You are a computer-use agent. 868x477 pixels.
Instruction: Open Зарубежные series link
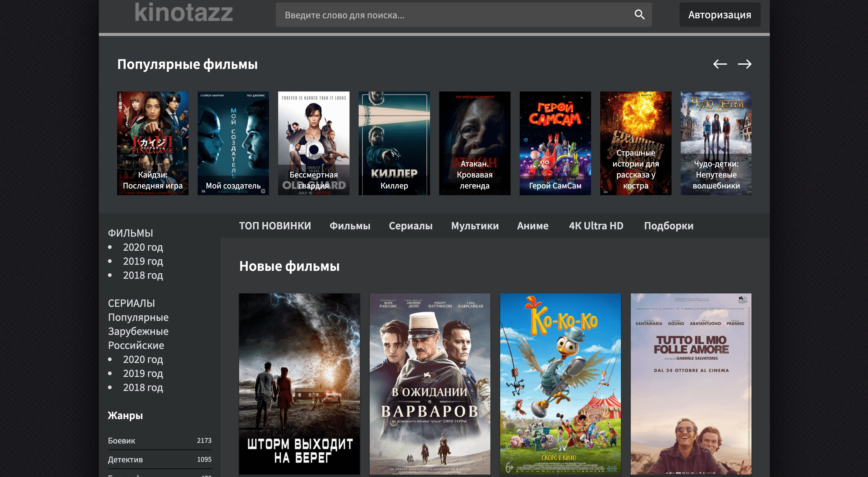coord(138,331)
